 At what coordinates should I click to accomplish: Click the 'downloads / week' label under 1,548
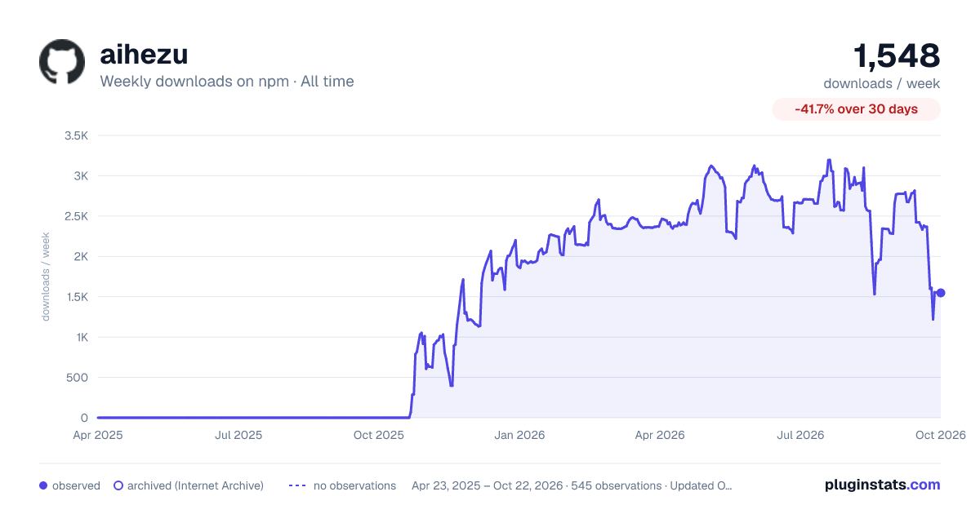click(x=882, y=83)
